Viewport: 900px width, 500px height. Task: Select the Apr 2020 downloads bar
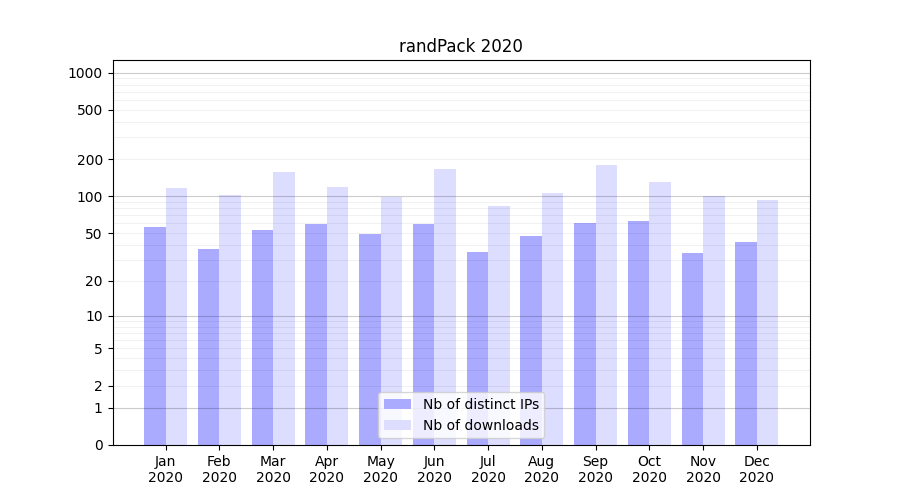coord(337,315)
